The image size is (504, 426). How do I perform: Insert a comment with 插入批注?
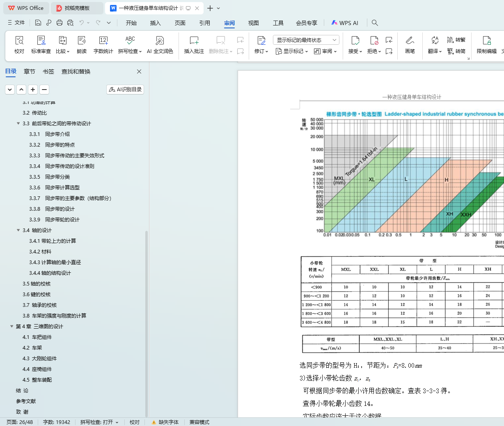194,44
